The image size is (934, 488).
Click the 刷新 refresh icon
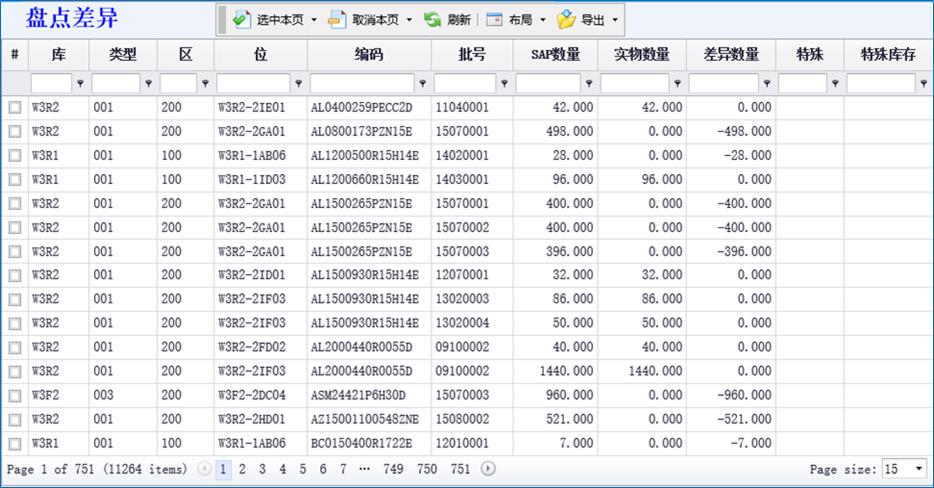coord(432,19)
